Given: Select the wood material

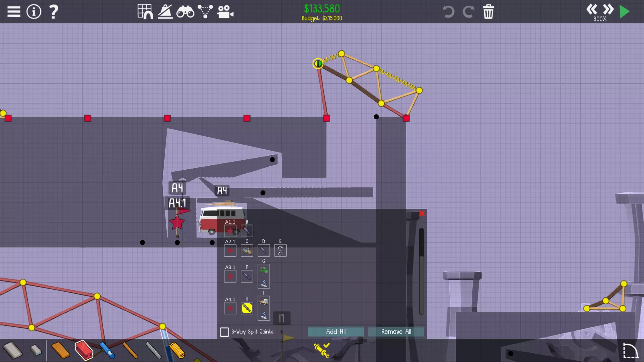Looking at the screenshot, I should [60, 350].
